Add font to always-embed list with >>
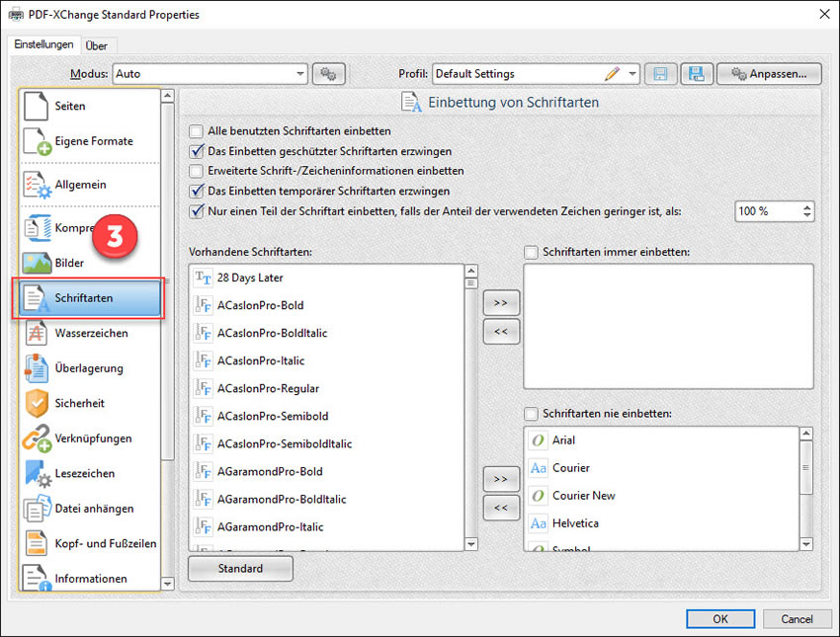This screenshot has width=840, height=637. tap(501, 303)
